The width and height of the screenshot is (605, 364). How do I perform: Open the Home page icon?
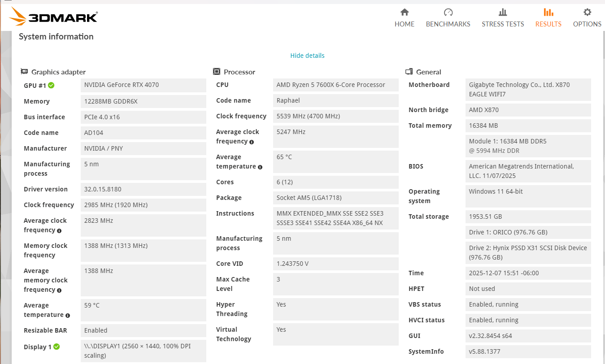pyautogui.click(x=405, y=12)
